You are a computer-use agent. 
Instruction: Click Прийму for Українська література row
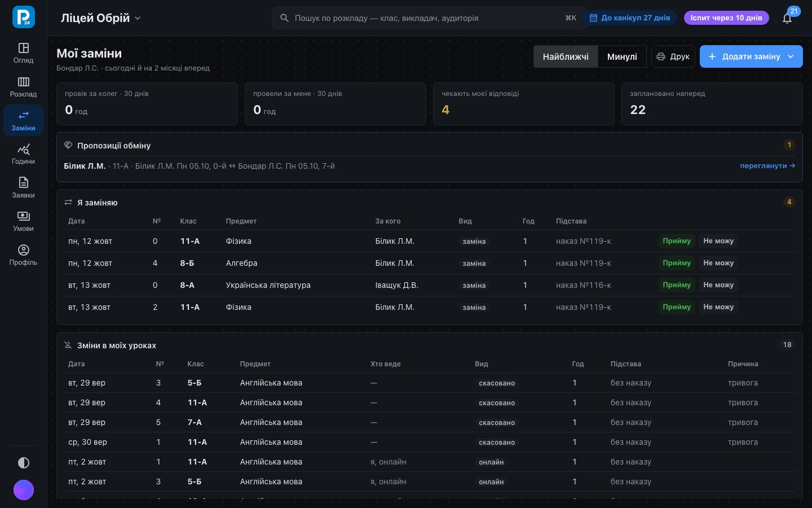pos(677,285)
